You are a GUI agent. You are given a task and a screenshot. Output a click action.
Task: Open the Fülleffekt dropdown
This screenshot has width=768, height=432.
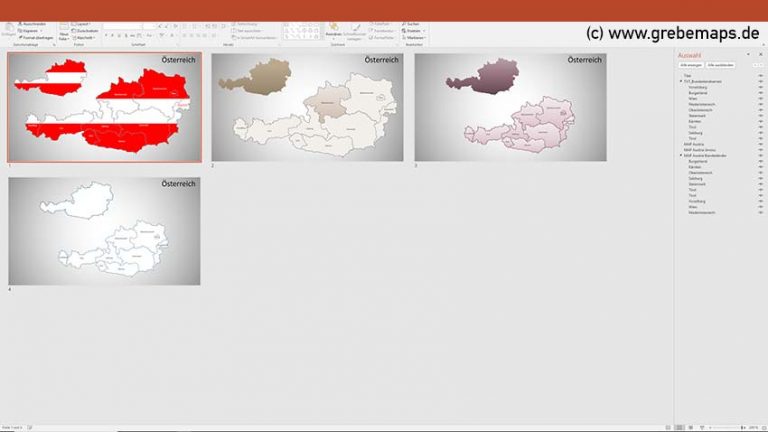click(381, 24)
